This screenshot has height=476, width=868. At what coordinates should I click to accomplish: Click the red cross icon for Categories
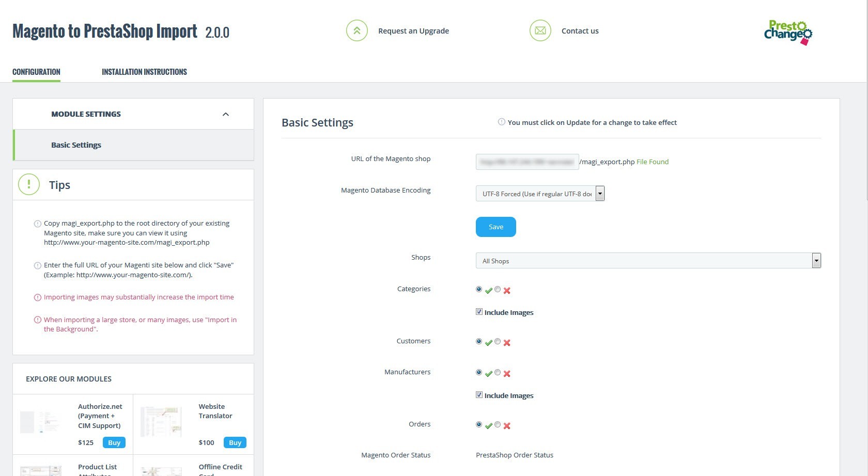tap(507, 291)
